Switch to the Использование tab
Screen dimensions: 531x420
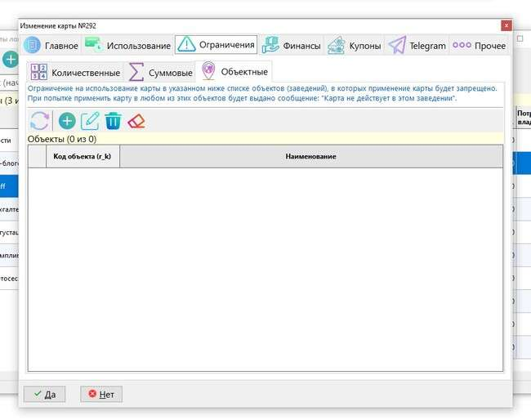point(127,46)
